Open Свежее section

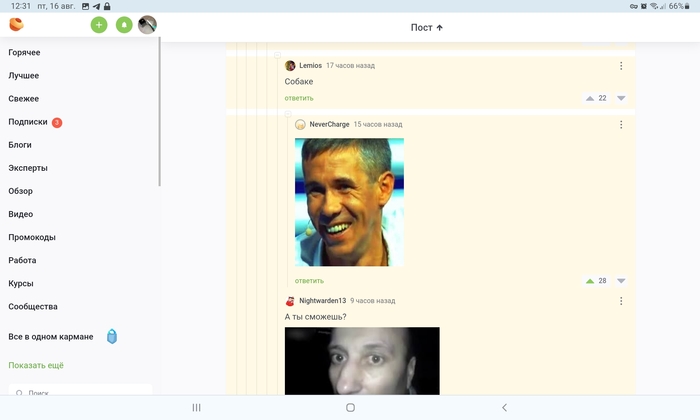24,99
